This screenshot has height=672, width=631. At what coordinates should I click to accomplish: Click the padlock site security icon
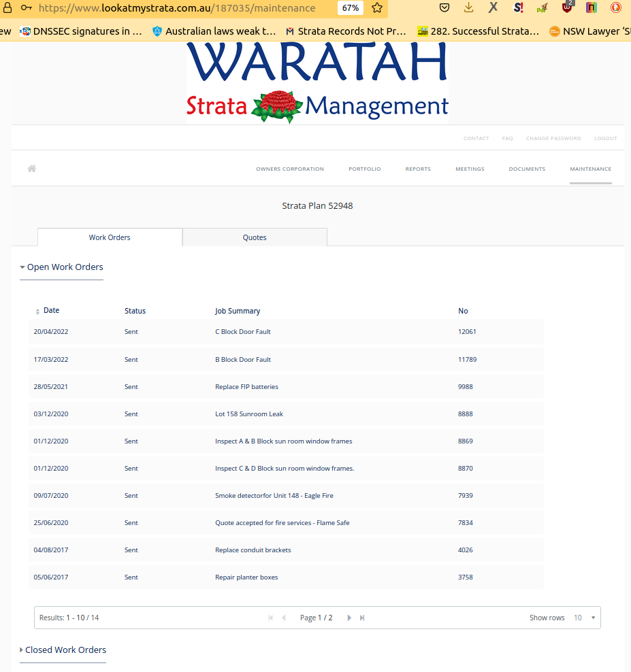[x=7, y=7]
